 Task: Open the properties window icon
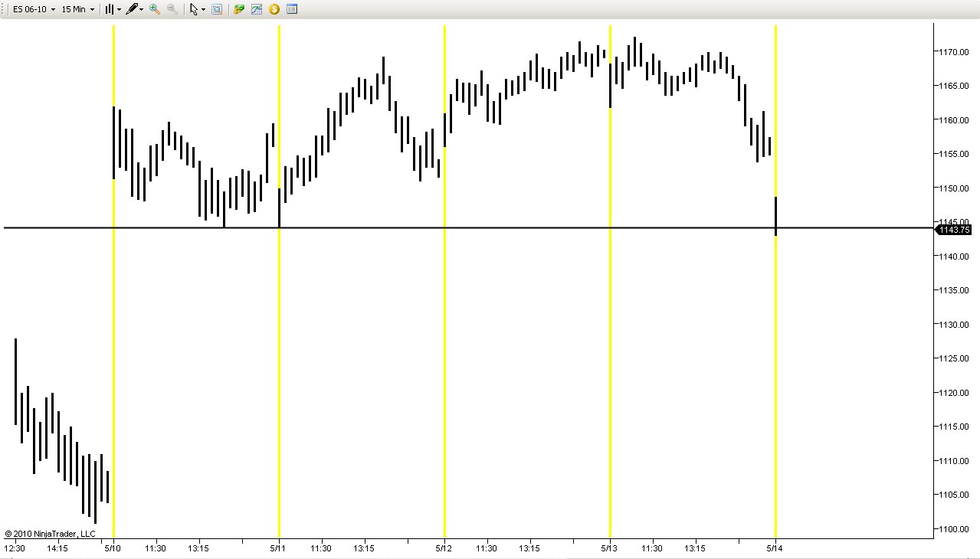pyautogui.click(x=292, y=9)
